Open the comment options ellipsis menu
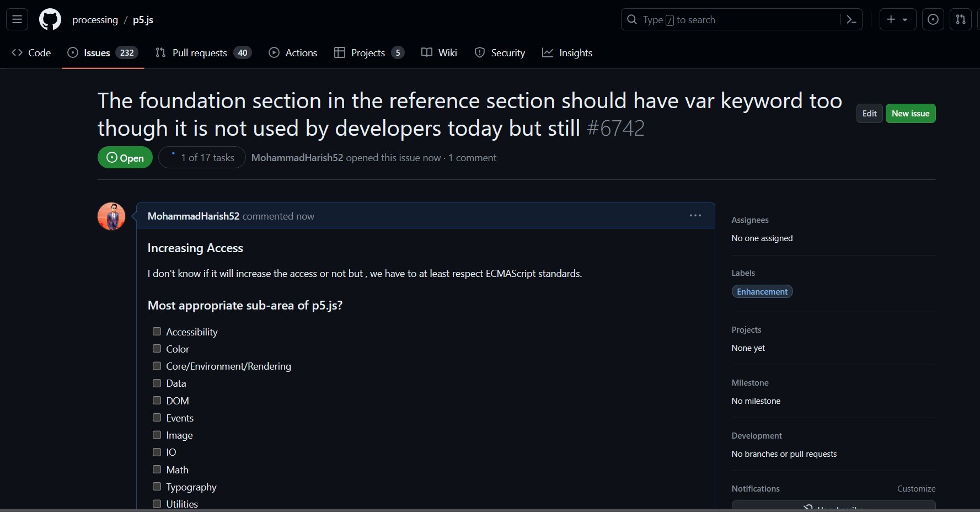980x512 pixels. [695, 216]
